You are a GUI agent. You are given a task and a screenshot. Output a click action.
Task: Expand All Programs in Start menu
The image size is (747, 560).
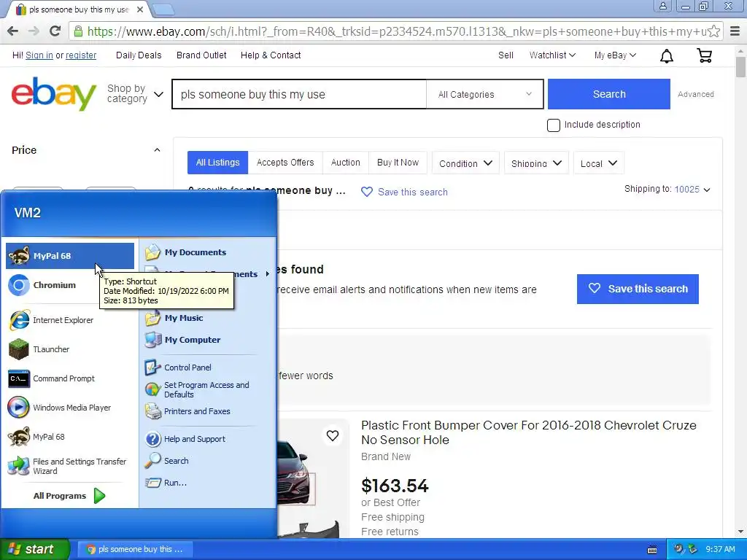tap(69, 496)
